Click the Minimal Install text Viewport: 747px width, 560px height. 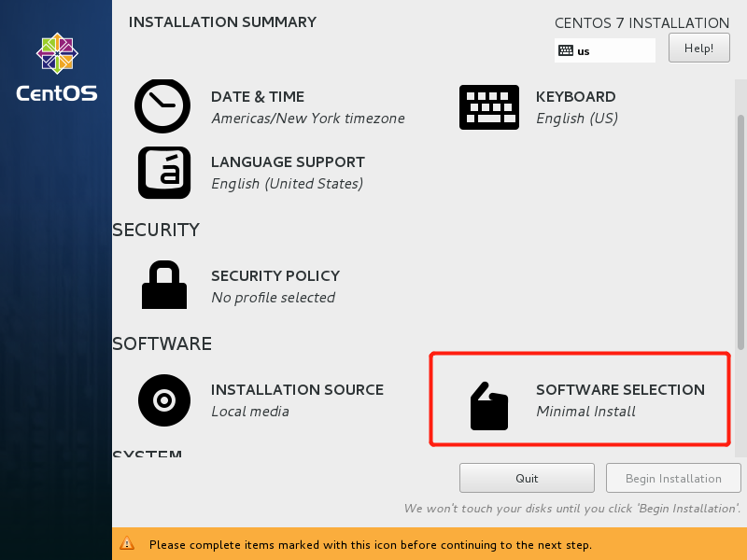(585, 411)
